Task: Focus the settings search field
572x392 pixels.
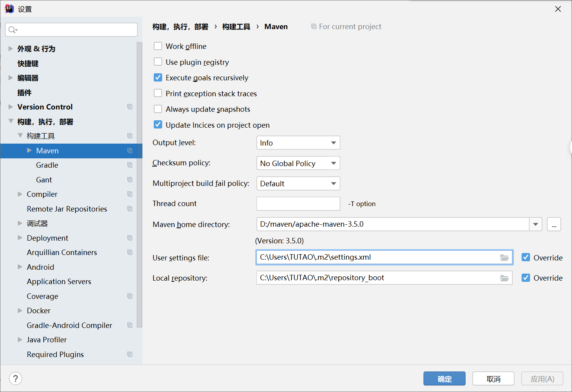Action: tap(71, 30)
